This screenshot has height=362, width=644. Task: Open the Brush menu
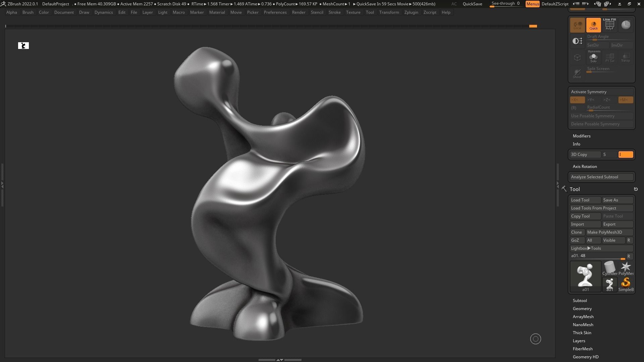click(28, 12)
